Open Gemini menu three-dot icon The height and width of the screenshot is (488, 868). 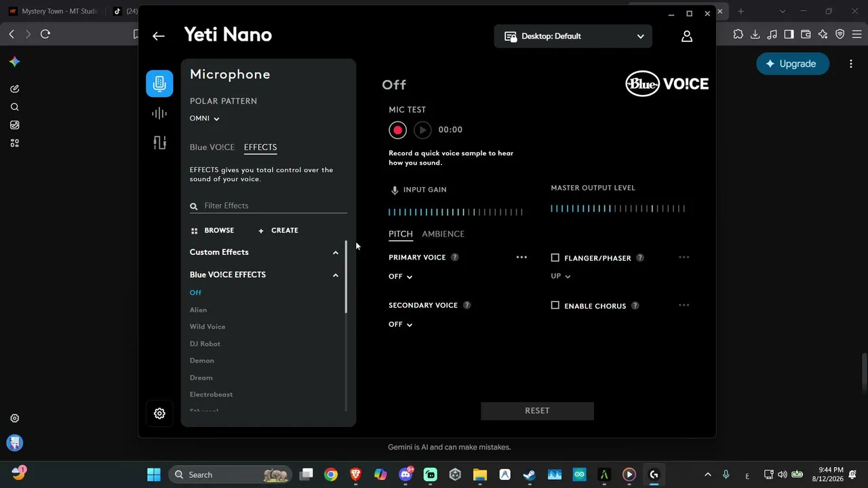851,64
